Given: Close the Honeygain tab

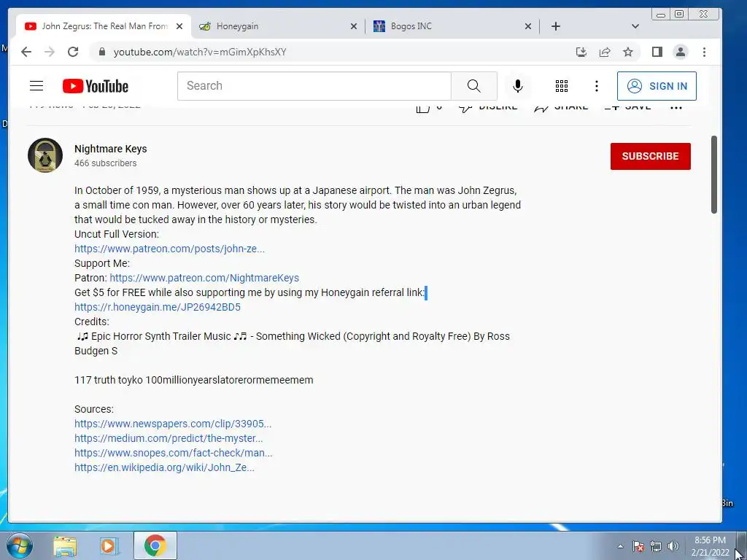Looking at the screenshot, I should (354, 26).
